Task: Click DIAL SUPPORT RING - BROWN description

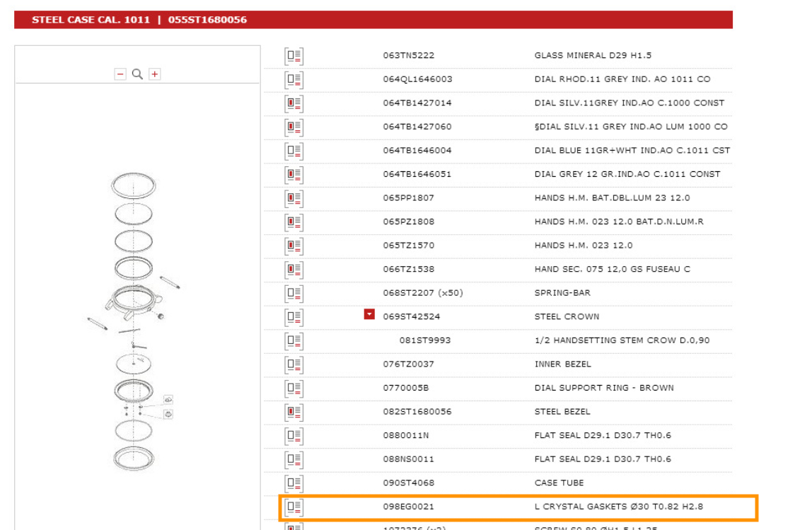Action: (x=603, y=388)
